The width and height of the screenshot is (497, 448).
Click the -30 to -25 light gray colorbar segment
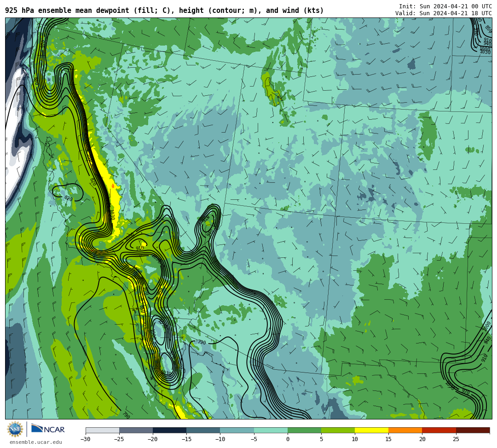pyautogui.click(x=102, y=430)
